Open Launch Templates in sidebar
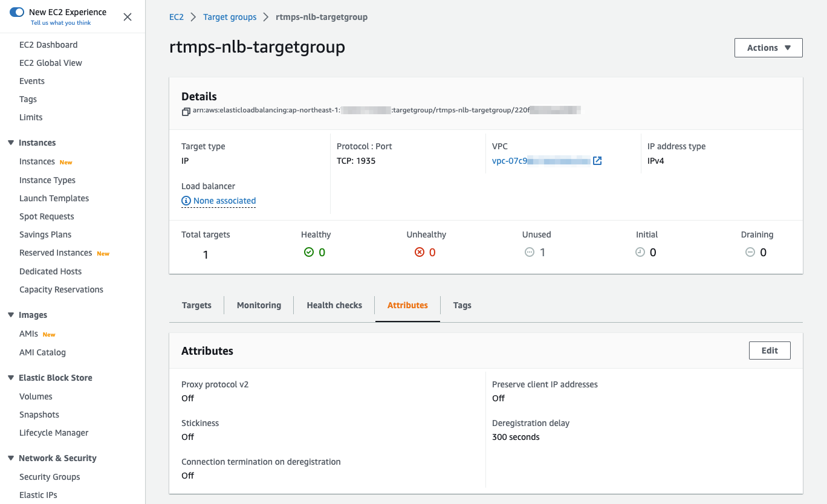The image size is (827, 504). tap(54, 198)
